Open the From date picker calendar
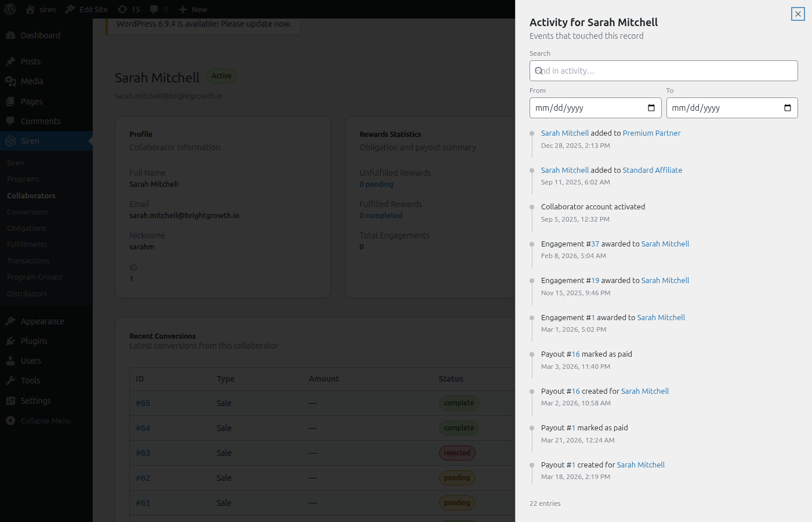The height and width of the screenshot is (522, 812). pyautogui.click(x=651, y=108)
